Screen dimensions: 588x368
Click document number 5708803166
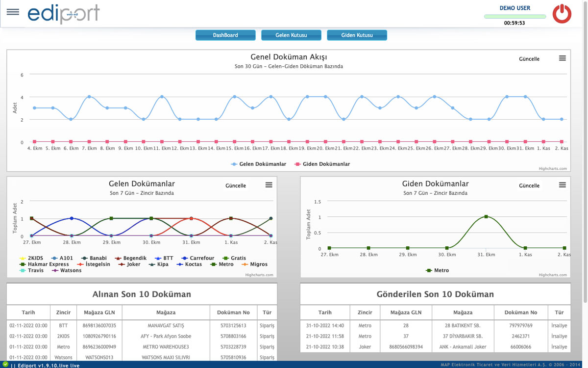click(x=233, y=337)
